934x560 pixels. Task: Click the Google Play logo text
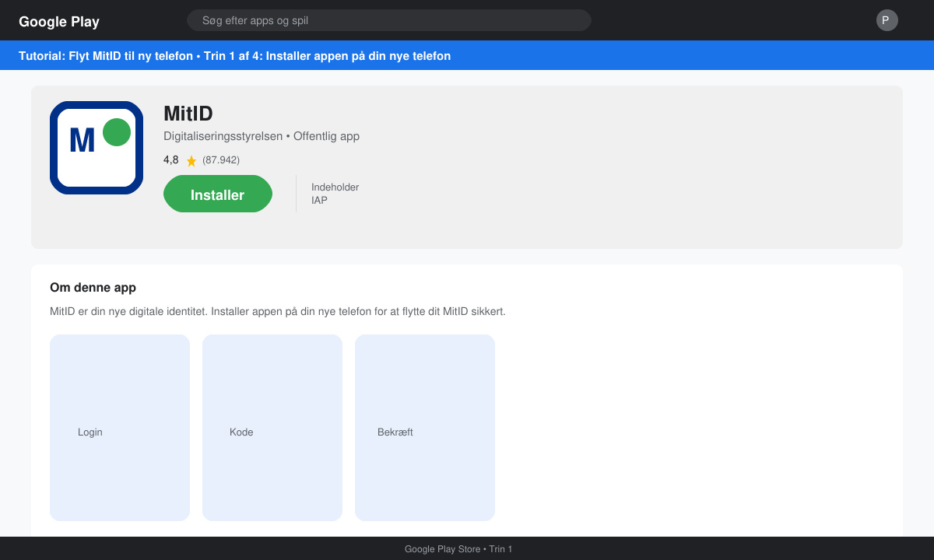(59, 22)
